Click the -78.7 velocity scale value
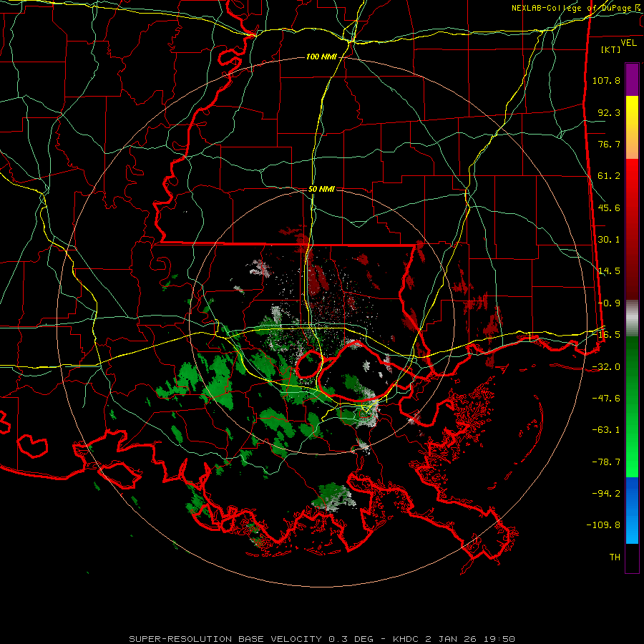Screen dimensions: 644x644 click(606, 462)
